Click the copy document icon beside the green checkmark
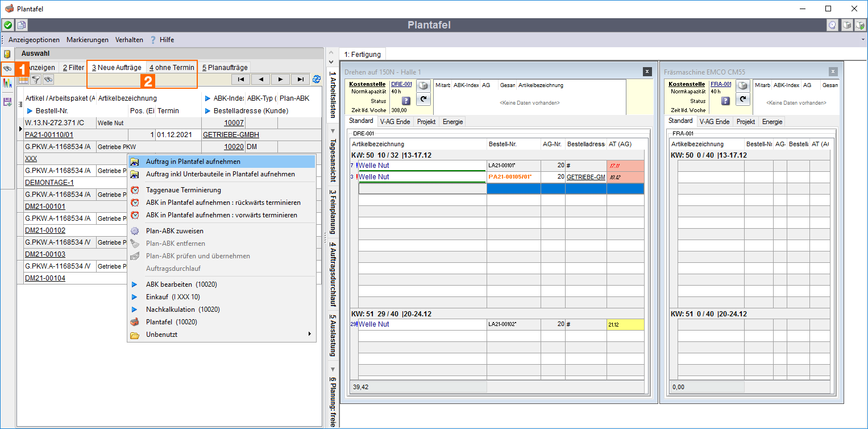 point(22,25)
